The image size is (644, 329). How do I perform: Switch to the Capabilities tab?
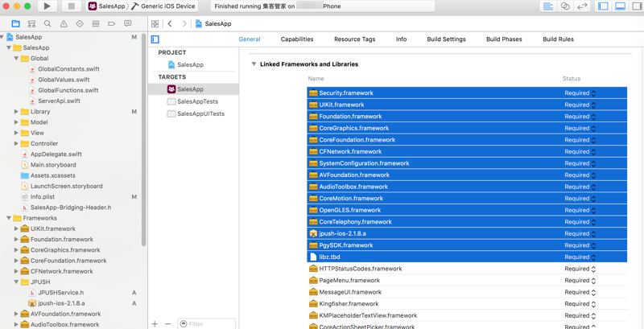[297, 39]
